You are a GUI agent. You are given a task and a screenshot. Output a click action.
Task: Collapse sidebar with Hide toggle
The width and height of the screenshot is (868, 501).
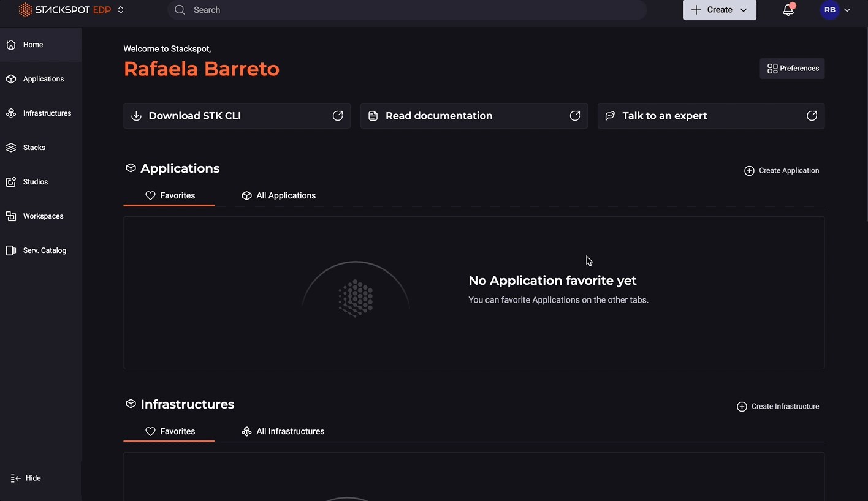pyautogui.click(x=26, y=478)
